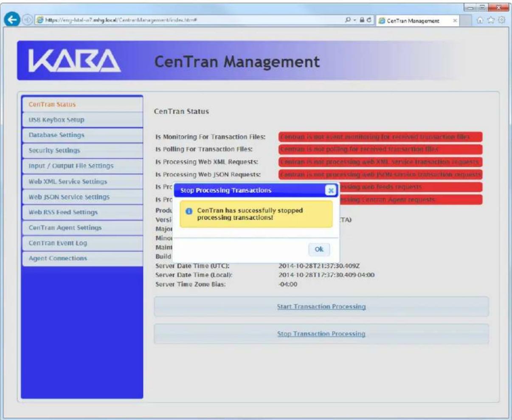The image size is (512, 420).
Task: Click 'Server Date Time (UTC):' label
Action: [192, 266]
